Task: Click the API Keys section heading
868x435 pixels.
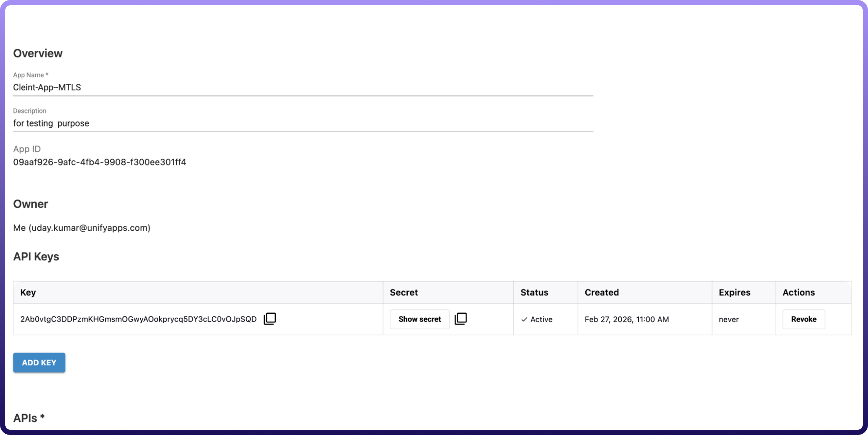Action: coord(36,256)
